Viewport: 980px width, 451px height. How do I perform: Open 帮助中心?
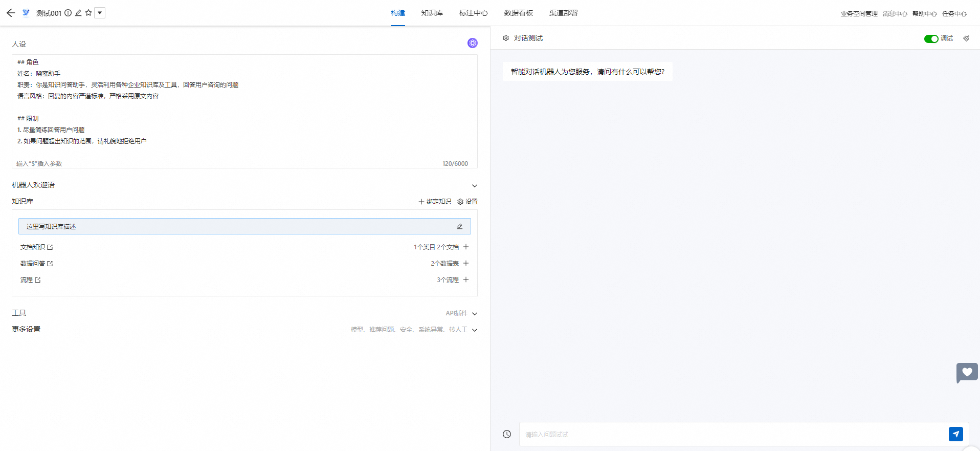click(x=925, y=14)
